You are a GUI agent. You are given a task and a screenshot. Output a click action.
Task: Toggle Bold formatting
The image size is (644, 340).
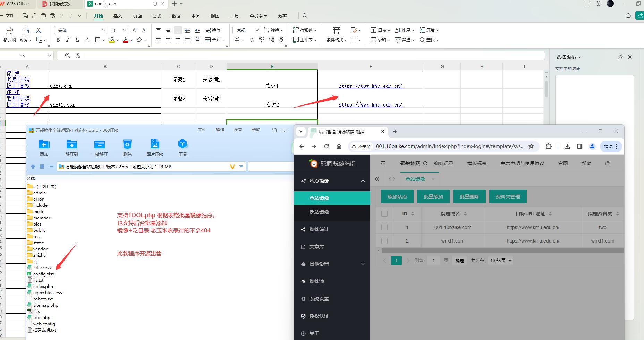[x=58, y=40]
